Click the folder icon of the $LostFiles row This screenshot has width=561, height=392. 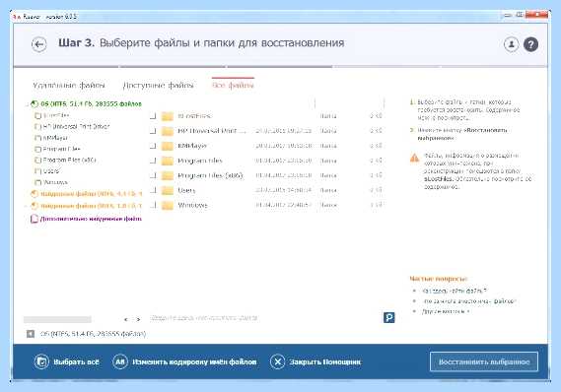[168, 116]
